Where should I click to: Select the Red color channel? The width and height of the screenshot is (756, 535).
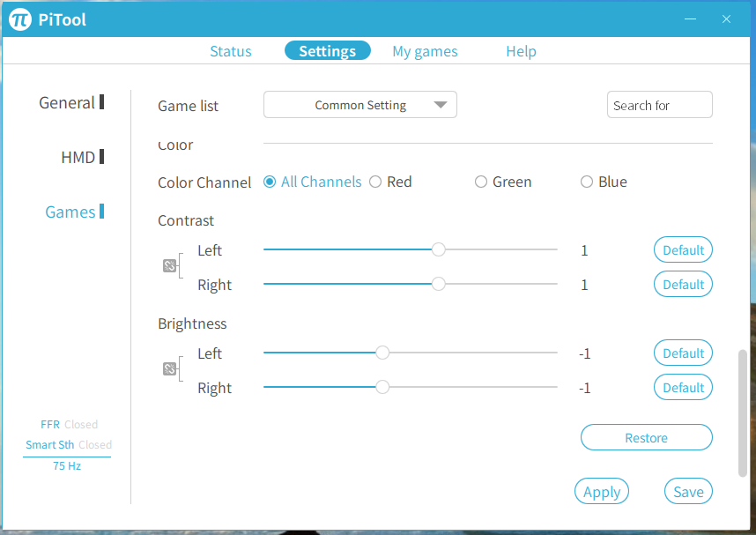pos(375,182)
